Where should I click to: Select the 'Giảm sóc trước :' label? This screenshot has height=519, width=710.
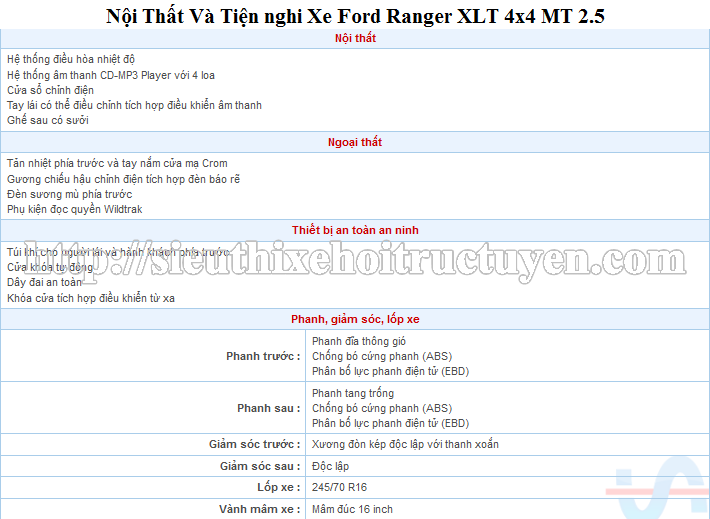point(254,444)
